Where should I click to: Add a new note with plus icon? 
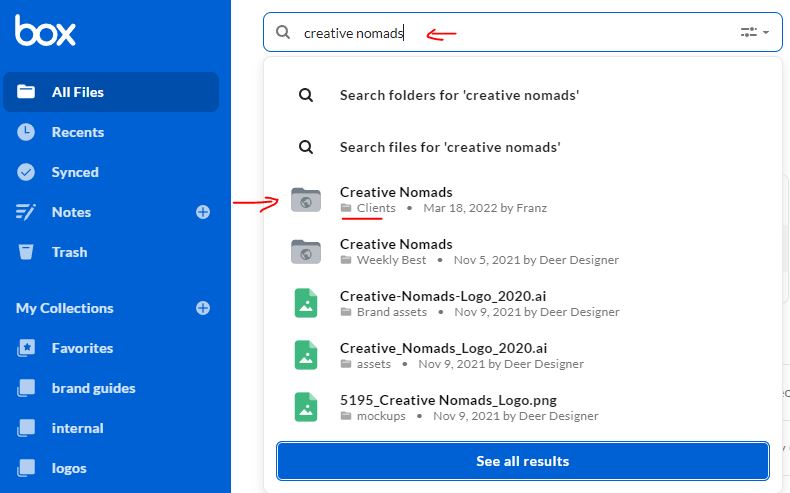click(x=203, y=212)
